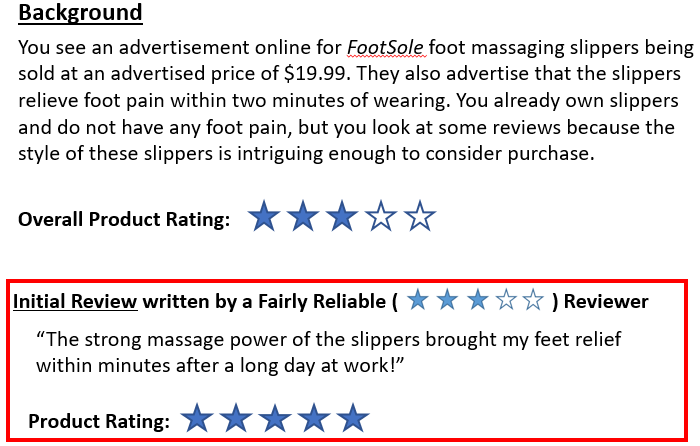Viewport: 700px width, 446px height.
Task: Click the Product Rating label inside the red box
Action: tap(98, 421)
